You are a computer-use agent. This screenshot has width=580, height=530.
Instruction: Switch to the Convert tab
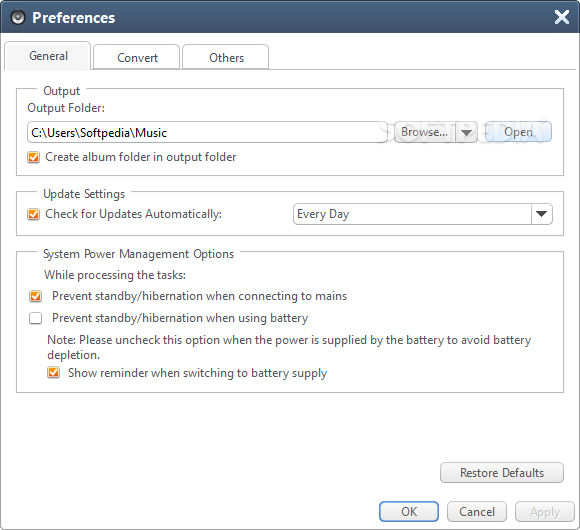point(137,57)
